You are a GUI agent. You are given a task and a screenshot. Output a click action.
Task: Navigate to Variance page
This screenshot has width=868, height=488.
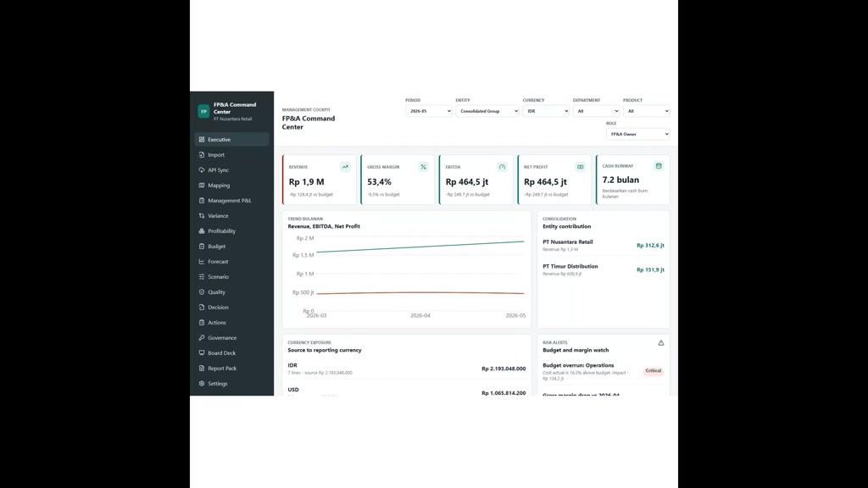pos(232,216)
